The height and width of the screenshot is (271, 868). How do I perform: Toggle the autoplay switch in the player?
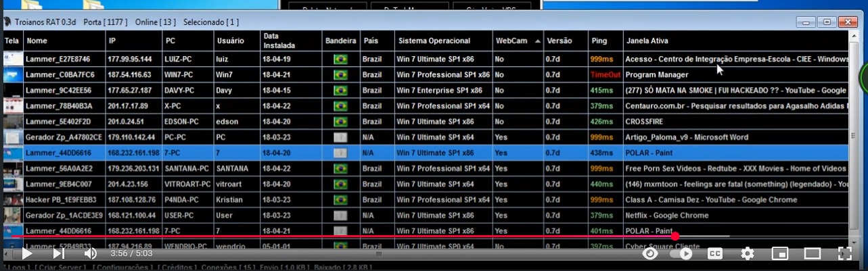click(681, 253)
